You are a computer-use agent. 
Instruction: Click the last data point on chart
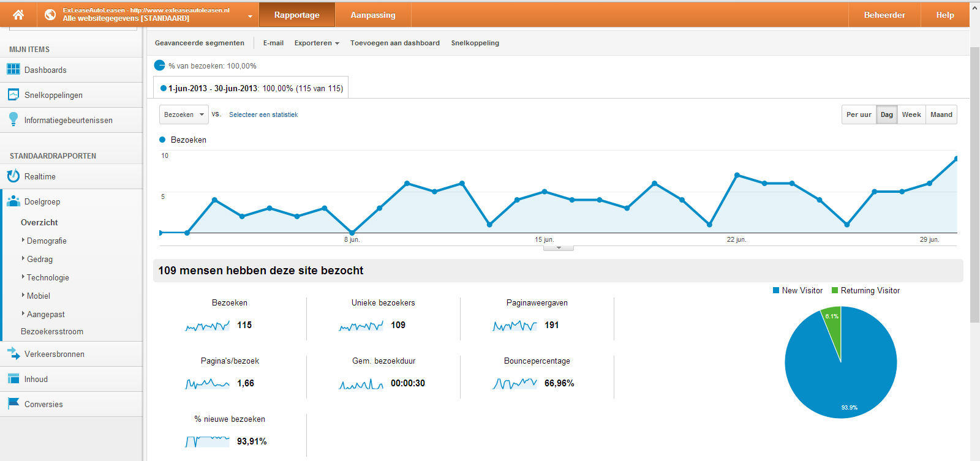click(956, 159)
